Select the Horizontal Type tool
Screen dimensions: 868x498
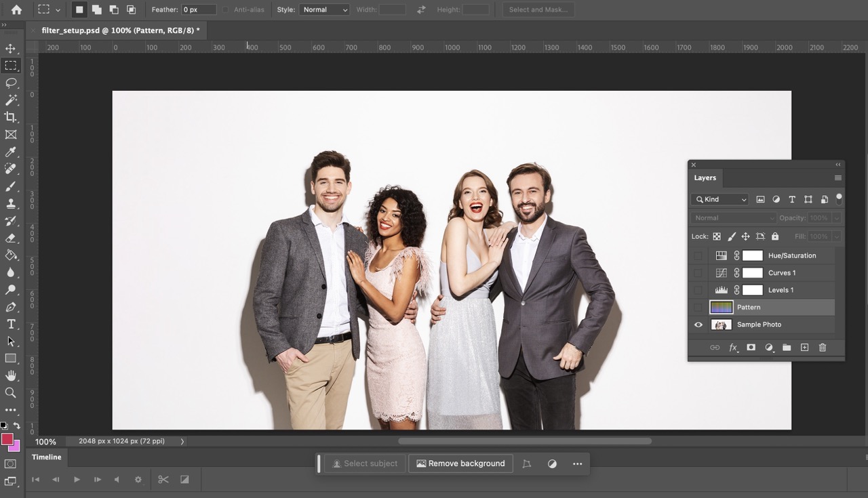point(11,324)
